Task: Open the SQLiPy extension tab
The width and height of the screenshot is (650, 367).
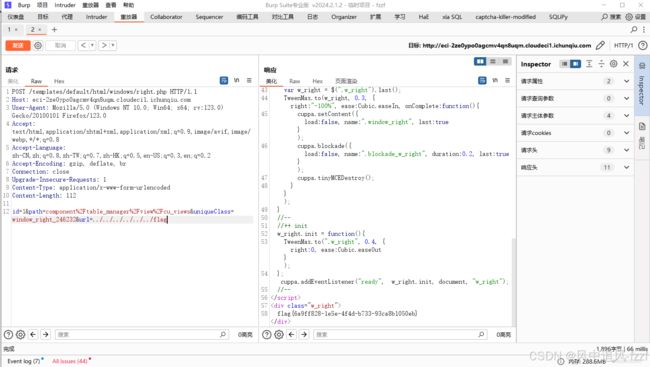Action: [x=558, y=17]
